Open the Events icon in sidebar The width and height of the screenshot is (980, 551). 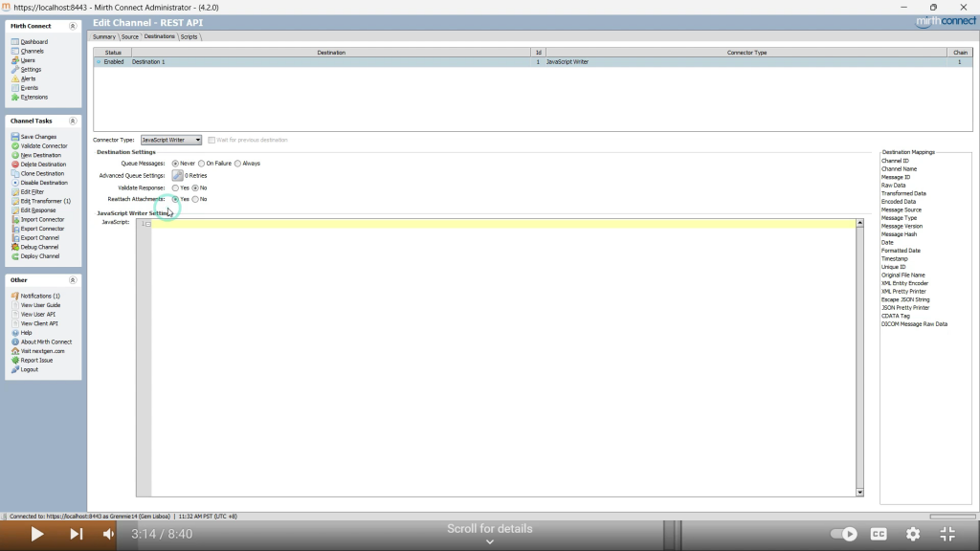click(15, 88)
